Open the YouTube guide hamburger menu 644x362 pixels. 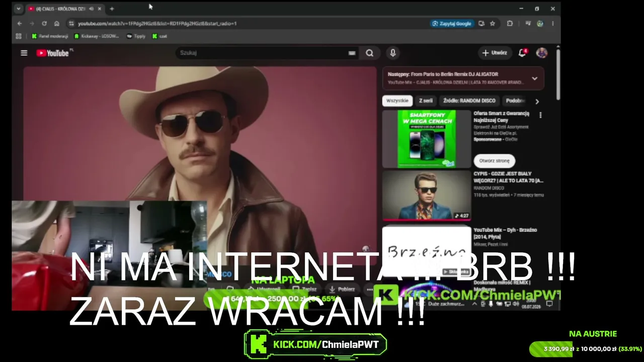[24, 53]
